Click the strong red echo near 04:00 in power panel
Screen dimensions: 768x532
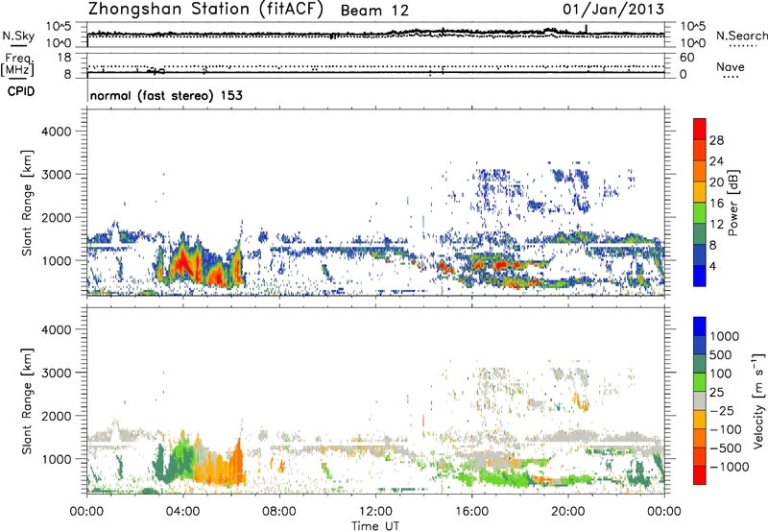pos(183,262)
